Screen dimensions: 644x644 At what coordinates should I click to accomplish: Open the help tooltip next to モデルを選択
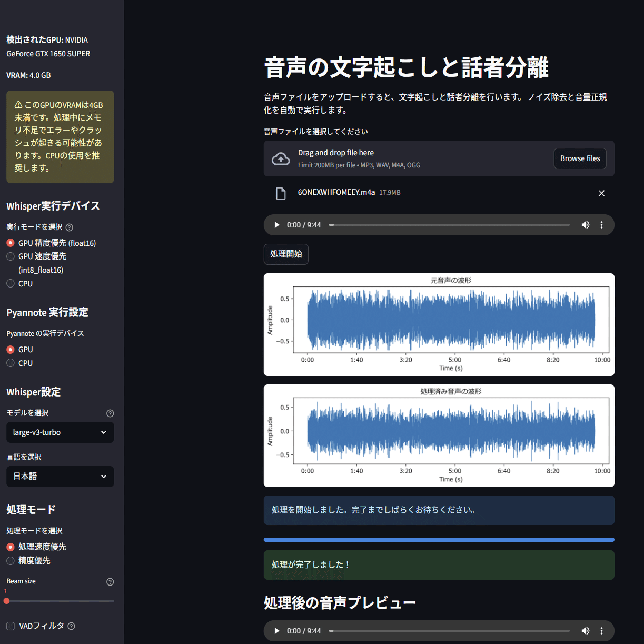110,413
